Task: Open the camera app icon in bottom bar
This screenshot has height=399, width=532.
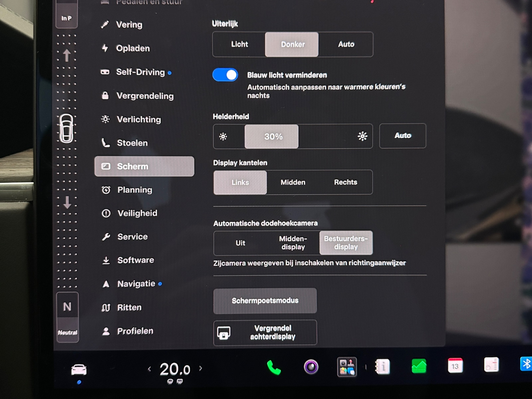Action: (311, 367)
